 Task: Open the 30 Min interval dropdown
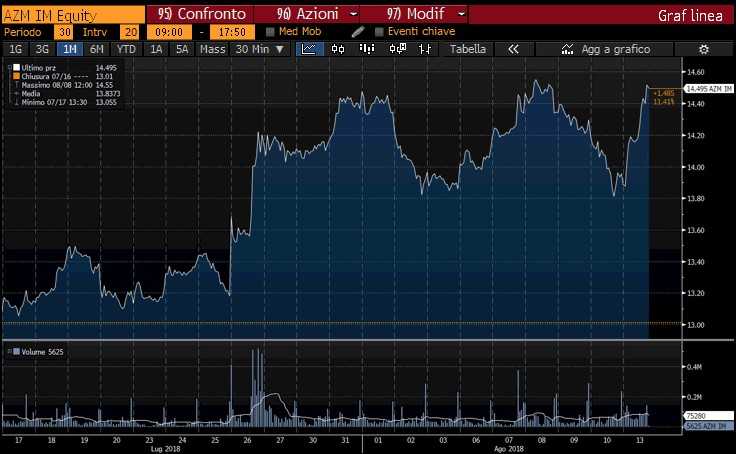point(260,49)
